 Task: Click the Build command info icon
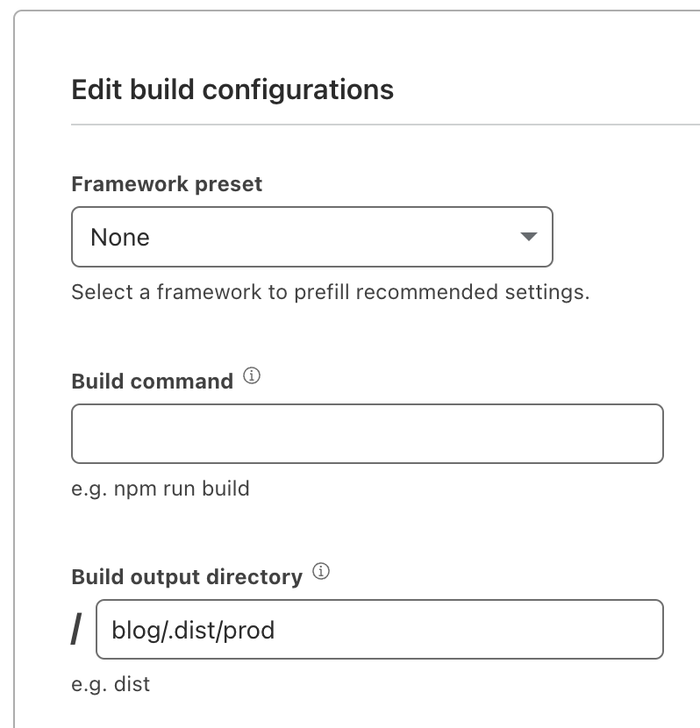[252, 378]
